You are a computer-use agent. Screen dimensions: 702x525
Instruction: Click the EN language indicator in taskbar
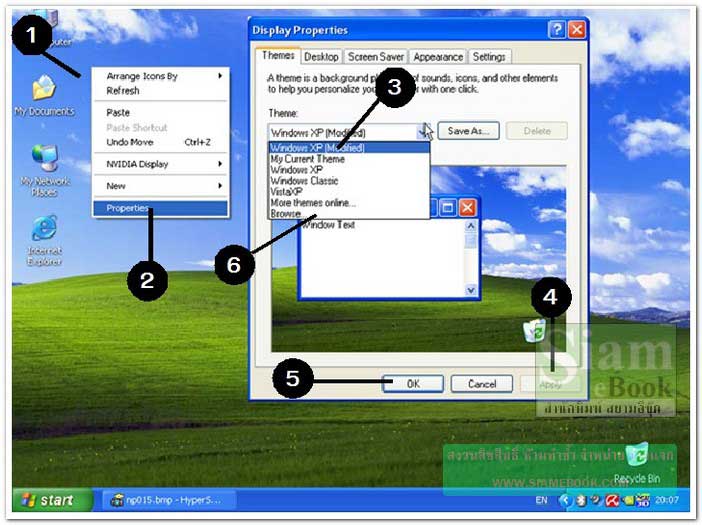541,500
